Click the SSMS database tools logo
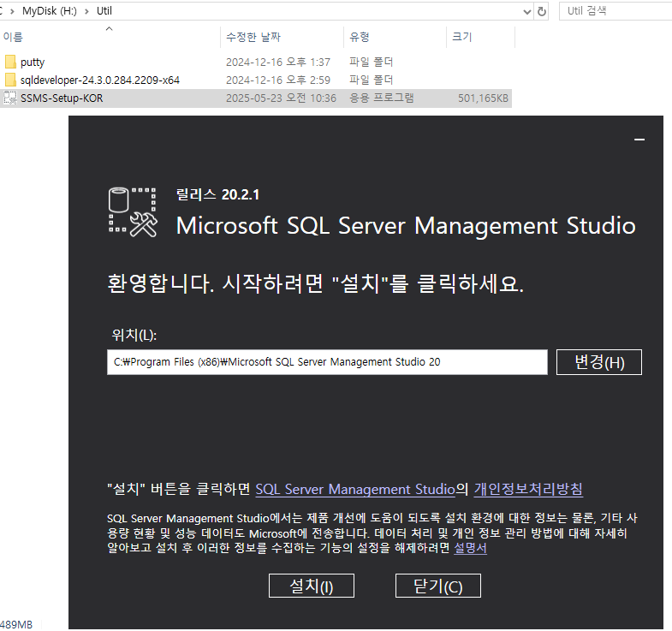The width and height of the screenshot is (672, 631). (x=133, y=212)
